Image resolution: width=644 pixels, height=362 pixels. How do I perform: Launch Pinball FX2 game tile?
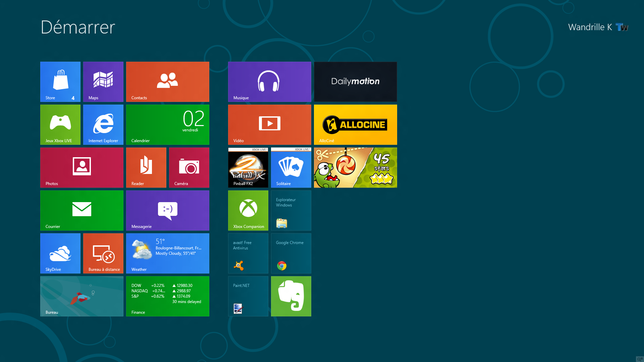[248, 168]
